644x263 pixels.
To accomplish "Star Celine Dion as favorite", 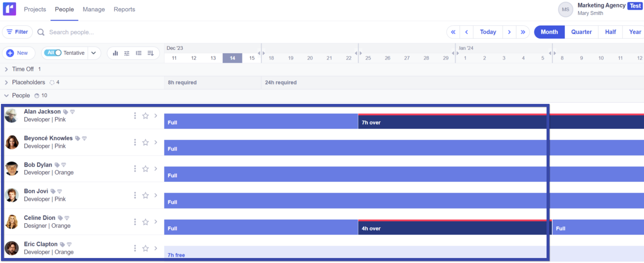I will (x=145, y=222).
